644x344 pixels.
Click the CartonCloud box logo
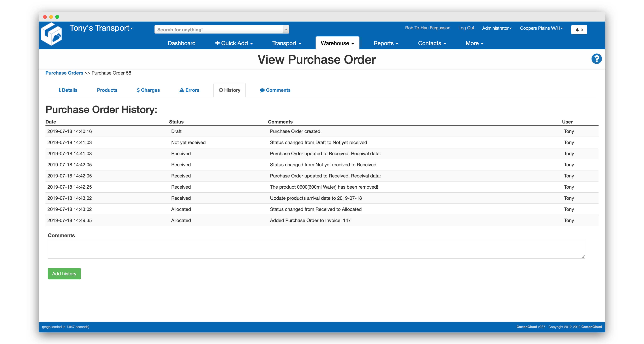point(52,34)
